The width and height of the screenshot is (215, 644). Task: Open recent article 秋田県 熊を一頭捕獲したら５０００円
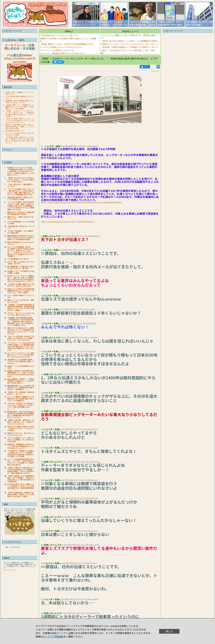point(20,93)
